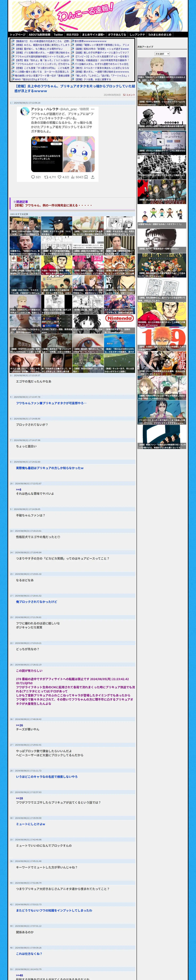196x980 pixels.
Task: Click comment text チーズが悪いやん
Action: coord(27,729)
